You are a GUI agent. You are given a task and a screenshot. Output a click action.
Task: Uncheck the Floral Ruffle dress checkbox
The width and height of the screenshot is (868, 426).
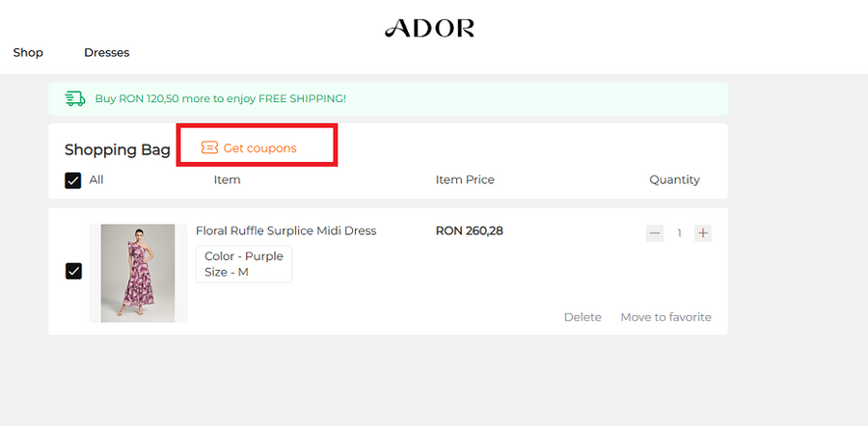(73, 271)
